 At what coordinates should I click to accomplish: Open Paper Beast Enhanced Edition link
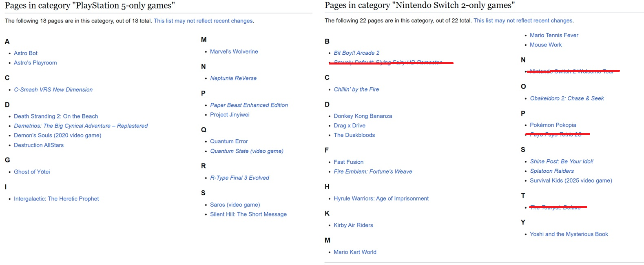(249, 105)
